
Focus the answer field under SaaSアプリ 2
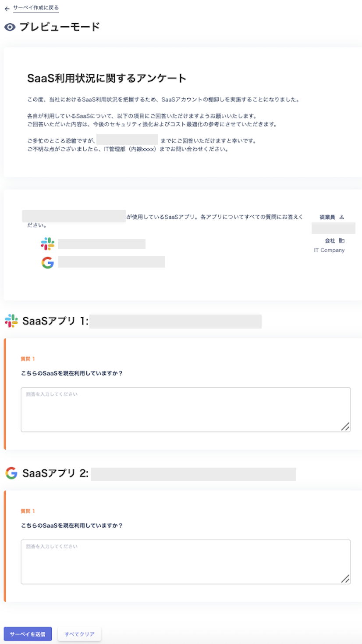(185, 562)
